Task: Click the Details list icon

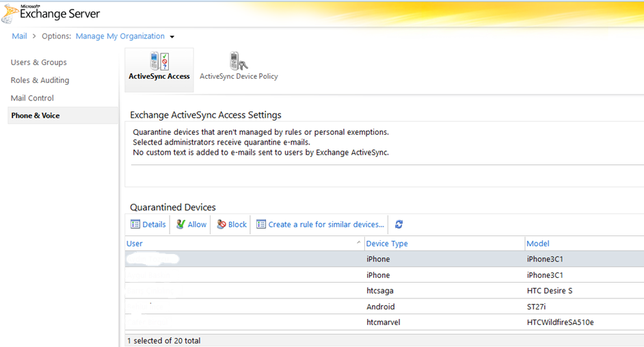Action: point(135,224)
